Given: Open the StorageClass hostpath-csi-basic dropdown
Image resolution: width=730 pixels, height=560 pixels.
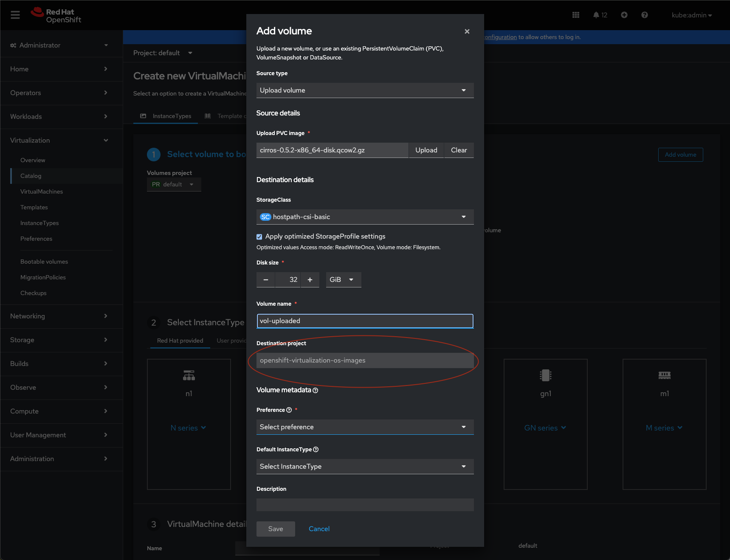Looking at the screenshot, I should (x=365, y=217).
